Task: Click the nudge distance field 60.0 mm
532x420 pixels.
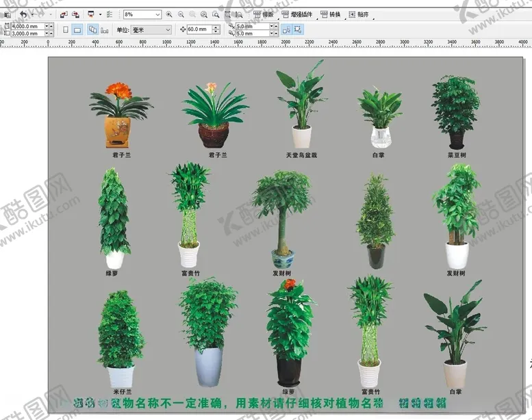Action: pos(199,29)
